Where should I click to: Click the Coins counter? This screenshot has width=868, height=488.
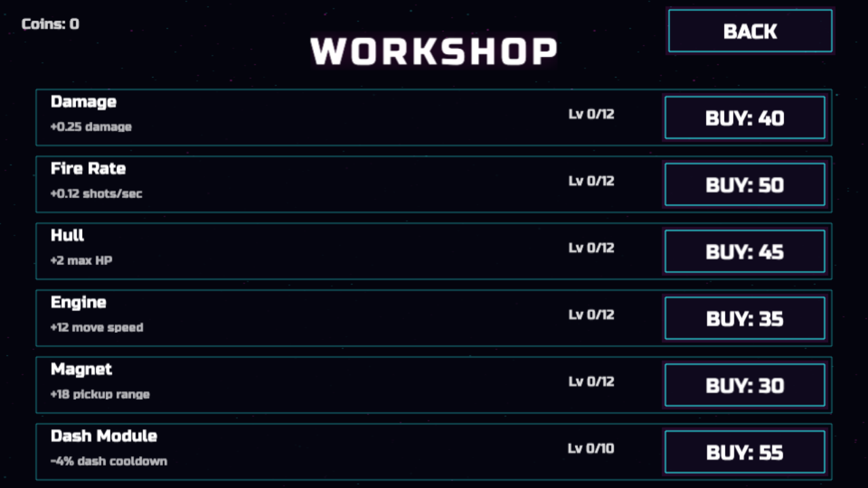tap(50, 24)
